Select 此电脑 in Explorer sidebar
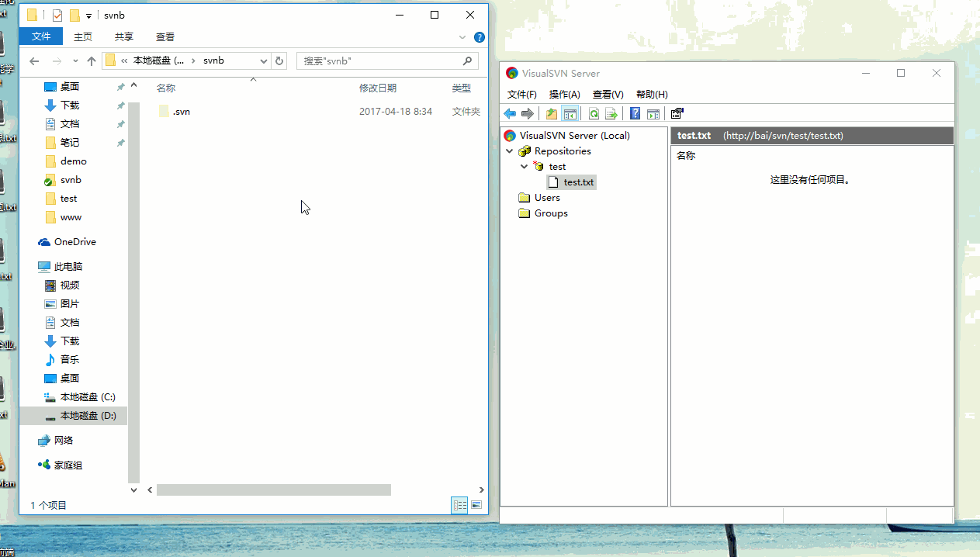 click(x=68, y=267)
